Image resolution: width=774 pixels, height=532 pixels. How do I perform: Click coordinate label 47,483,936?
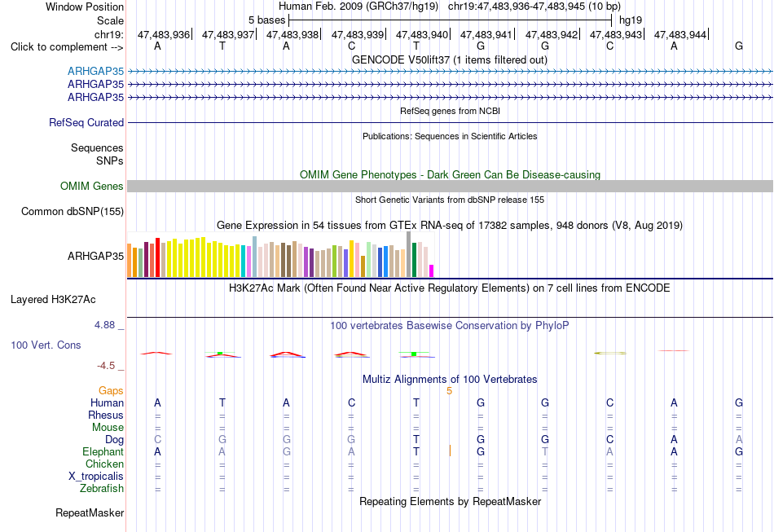click(x=164, y=34)
